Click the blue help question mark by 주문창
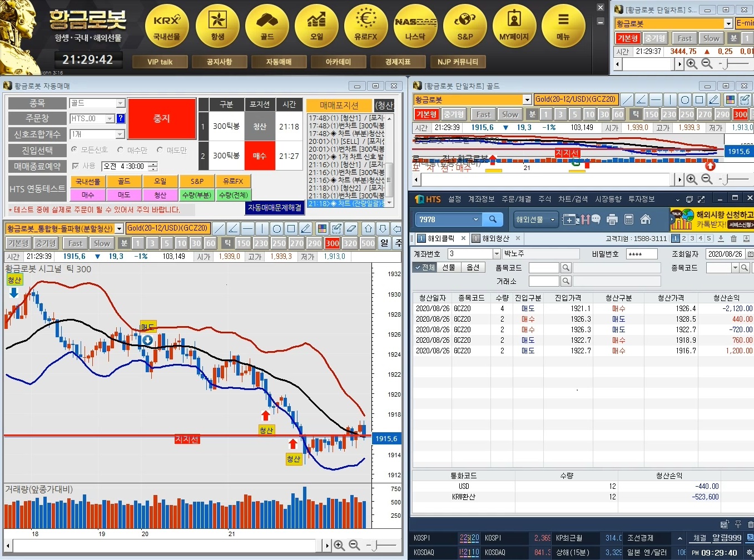 coord(121,118)
